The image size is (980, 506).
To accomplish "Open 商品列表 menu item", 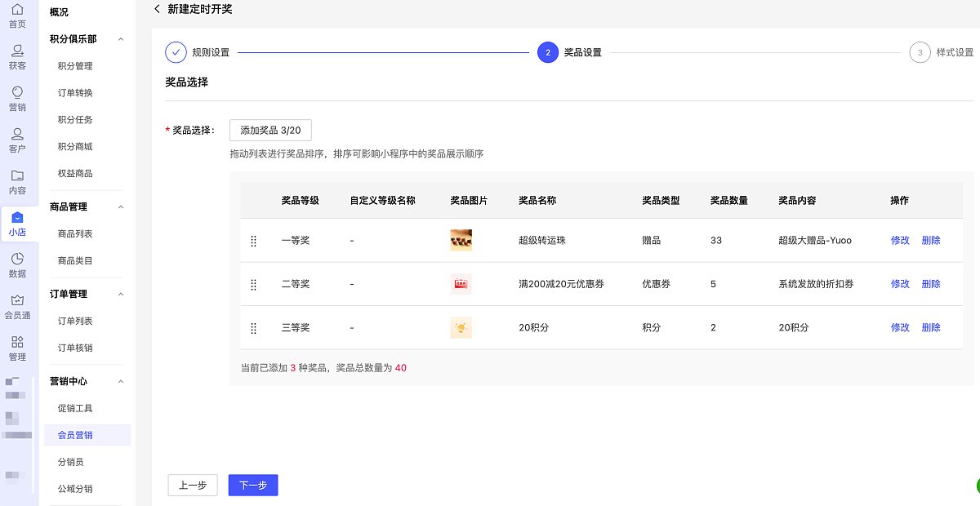I will coord(75,234).
